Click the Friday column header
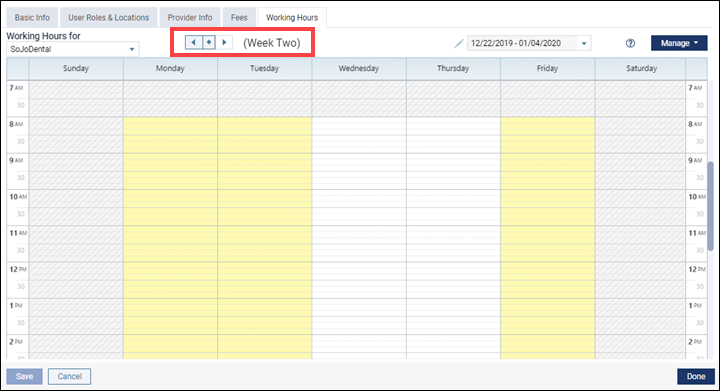720x391 pixels. pos(547,68)
